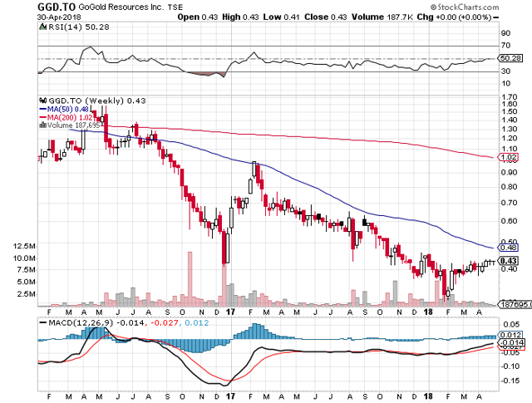Click the 0.90 price axis label
The height and width of the screenshot is (403, 532).
pos(509,172)
